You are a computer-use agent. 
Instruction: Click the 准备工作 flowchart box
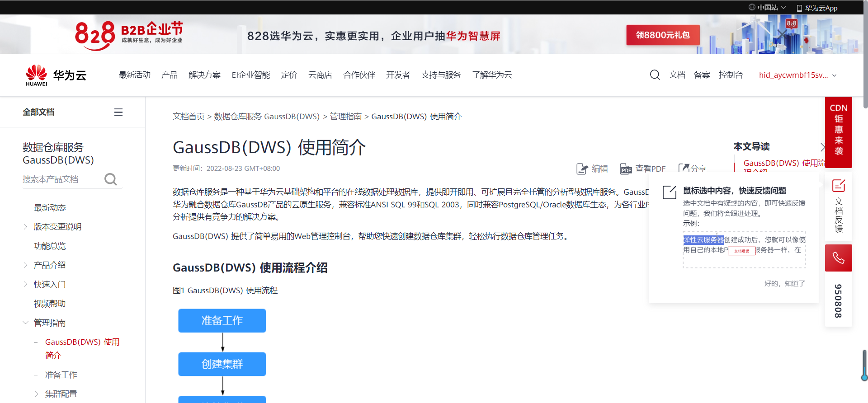click(222, 321)
